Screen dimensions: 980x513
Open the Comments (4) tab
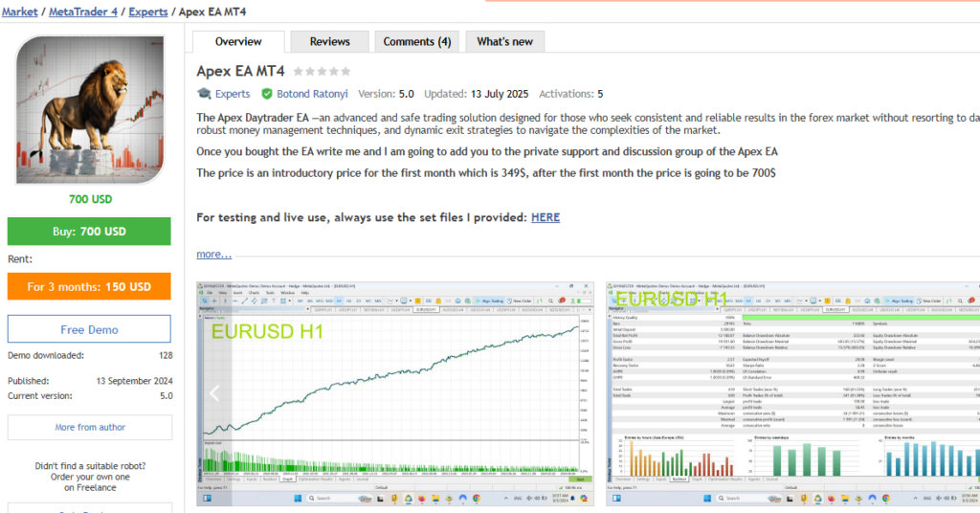coord(417,42)
